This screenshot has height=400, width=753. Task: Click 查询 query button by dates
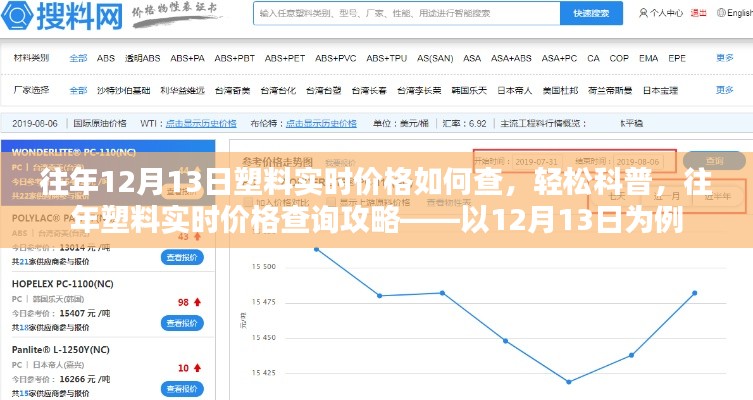click(715, 161)
